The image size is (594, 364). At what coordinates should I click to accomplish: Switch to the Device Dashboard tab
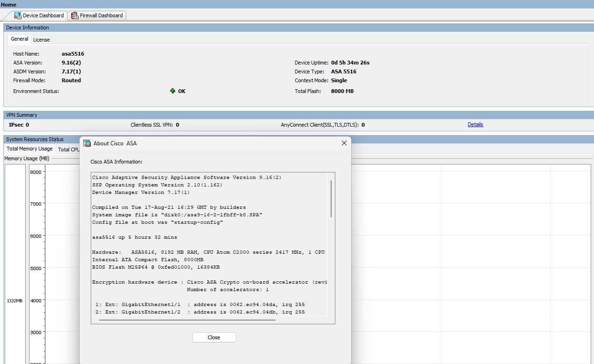tap(39, 15)
